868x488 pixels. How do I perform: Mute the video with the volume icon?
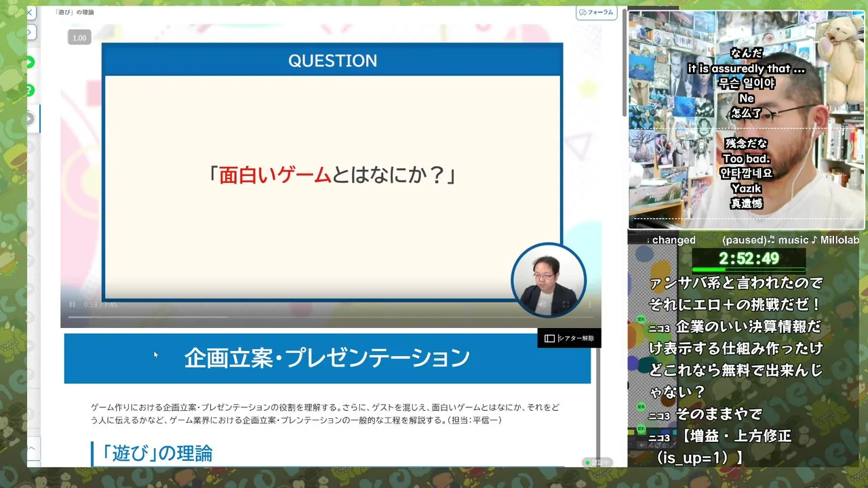542,305
